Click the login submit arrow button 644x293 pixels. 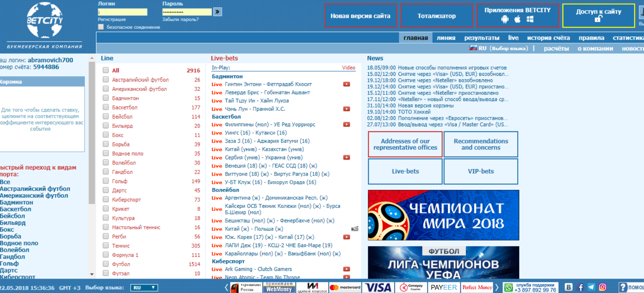(218, 12)
